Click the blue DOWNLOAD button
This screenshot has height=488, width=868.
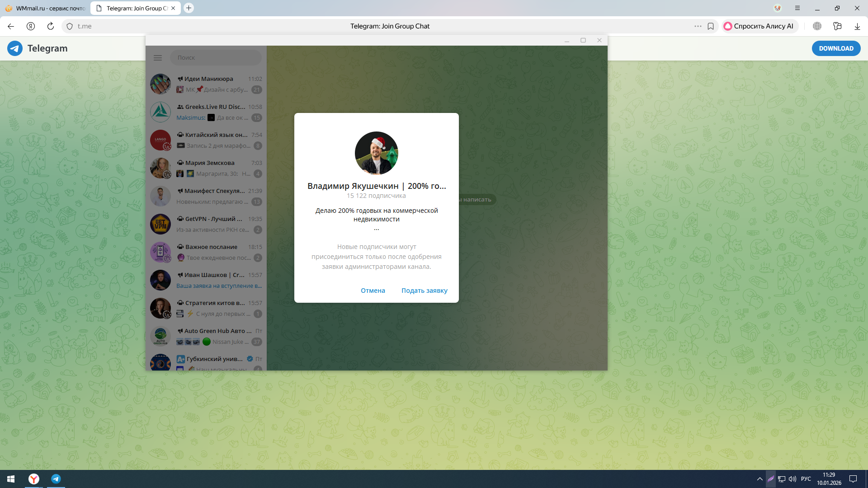836,48
